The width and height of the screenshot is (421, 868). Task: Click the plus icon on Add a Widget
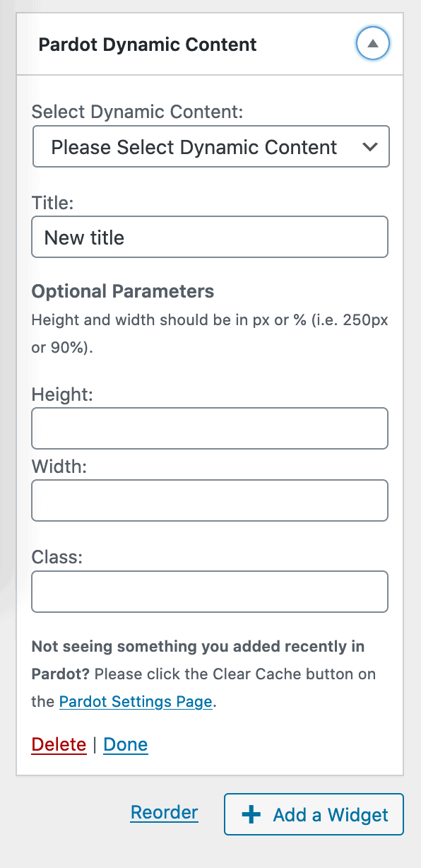click(x=251, y=814)
